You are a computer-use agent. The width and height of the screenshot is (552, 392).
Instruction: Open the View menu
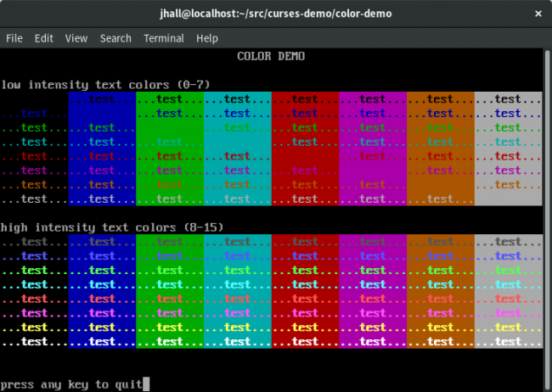pyautogui.click(x=76, y=38)
